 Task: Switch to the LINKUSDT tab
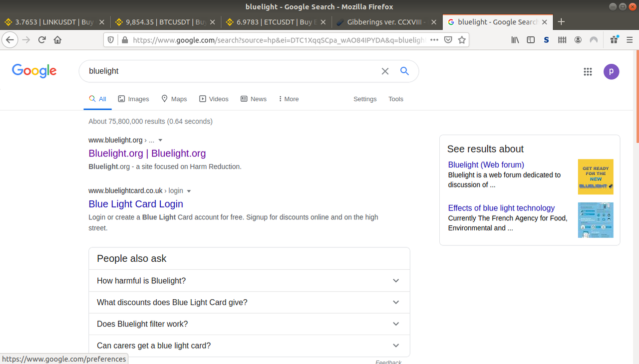[x=55, y=22]
